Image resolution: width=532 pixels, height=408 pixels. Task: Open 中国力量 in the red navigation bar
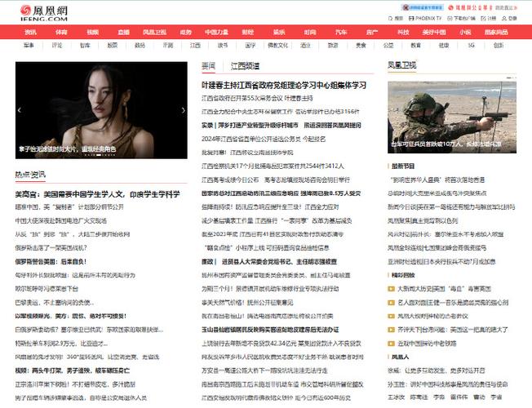pyautogui.click(x=216, y=33)
